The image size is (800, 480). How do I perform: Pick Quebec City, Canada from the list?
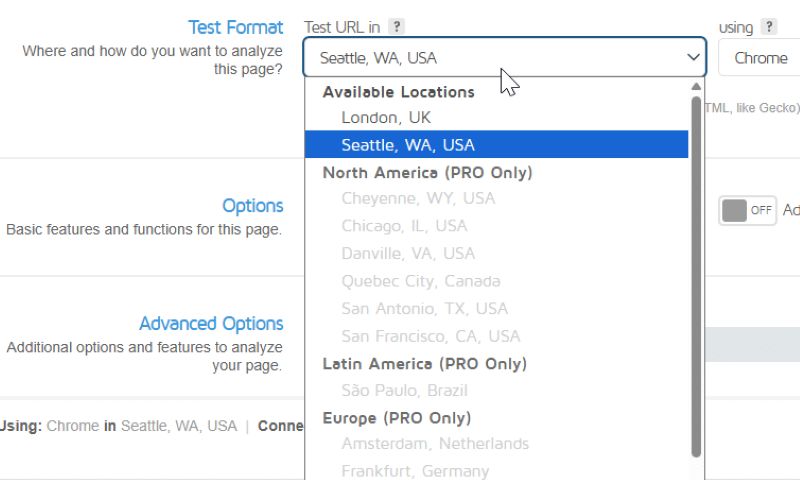click(420, 281)
